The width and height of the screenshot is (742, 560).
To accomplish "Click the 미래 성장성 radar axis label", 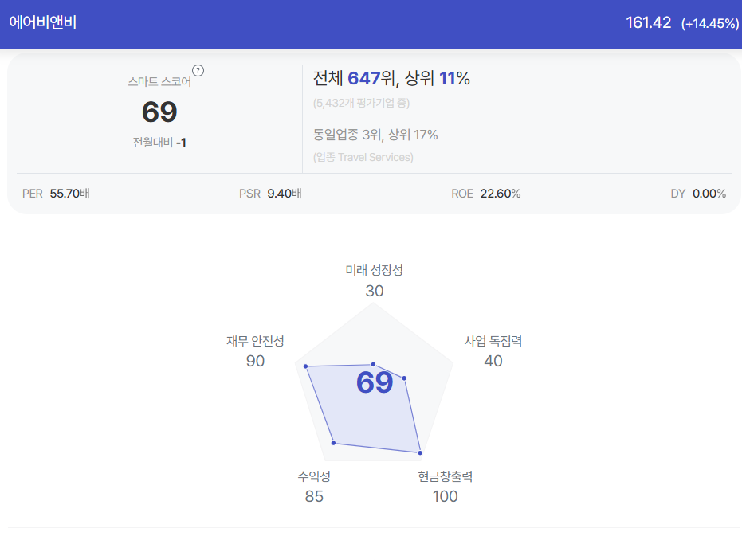I will [374, 270].
